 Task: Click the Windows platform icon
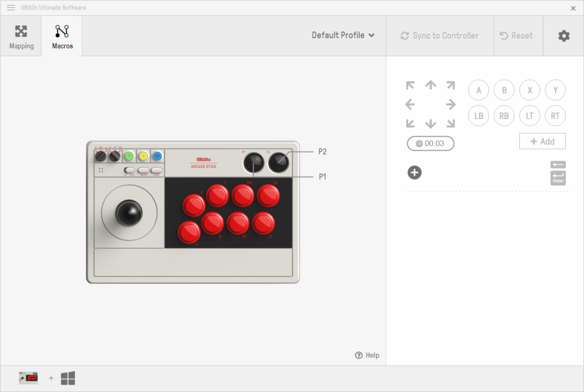pos(68,378)
